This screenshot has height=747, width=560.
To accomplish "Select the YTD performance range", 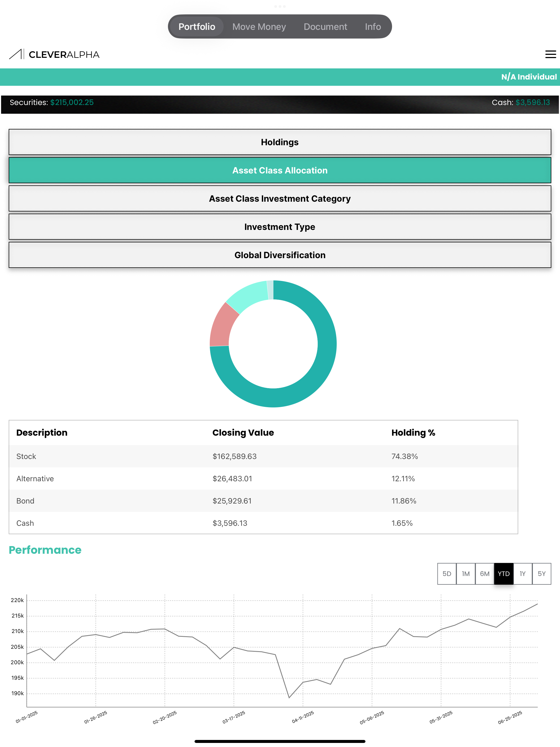I will click(504, 574).
